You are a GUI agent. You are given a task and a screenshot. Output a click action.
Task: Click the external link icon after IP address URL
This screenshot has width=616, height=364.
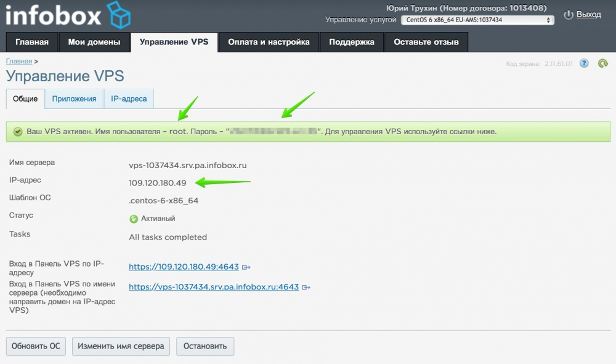[246, 267]
